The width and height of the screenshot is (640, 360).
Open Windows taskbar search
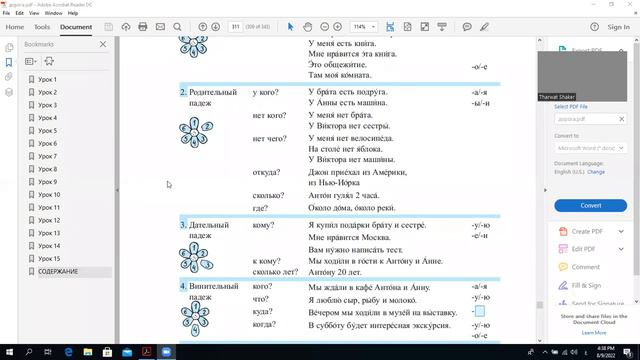click(29, 352)
